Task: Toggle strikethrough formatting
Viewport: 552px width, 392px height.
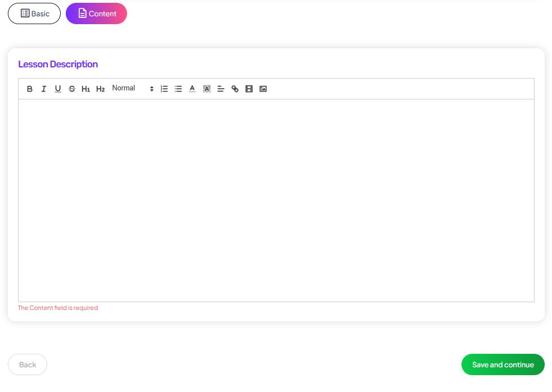Action: [x=72, y=89]
